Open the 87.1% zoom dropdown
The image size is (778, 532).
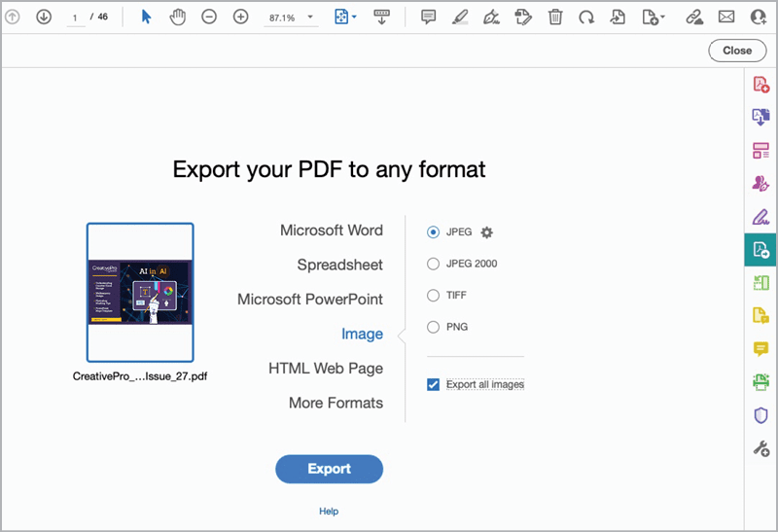coord(291,18)
